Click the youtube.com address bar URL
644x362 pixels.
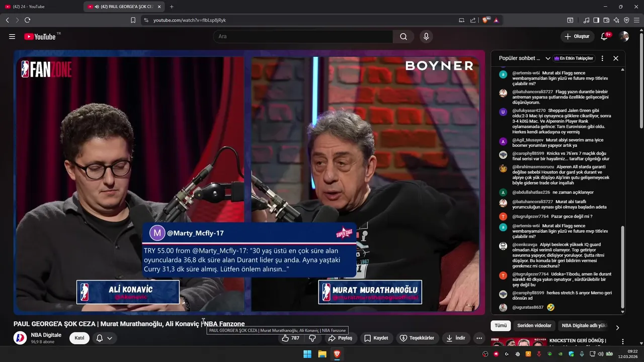(190, 20)
